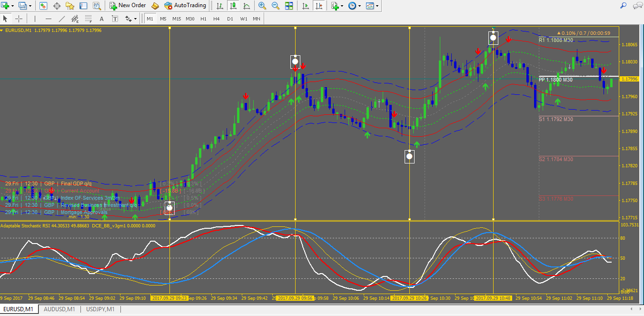Launch the MetaEditor book icon

(x=155, y=6)
